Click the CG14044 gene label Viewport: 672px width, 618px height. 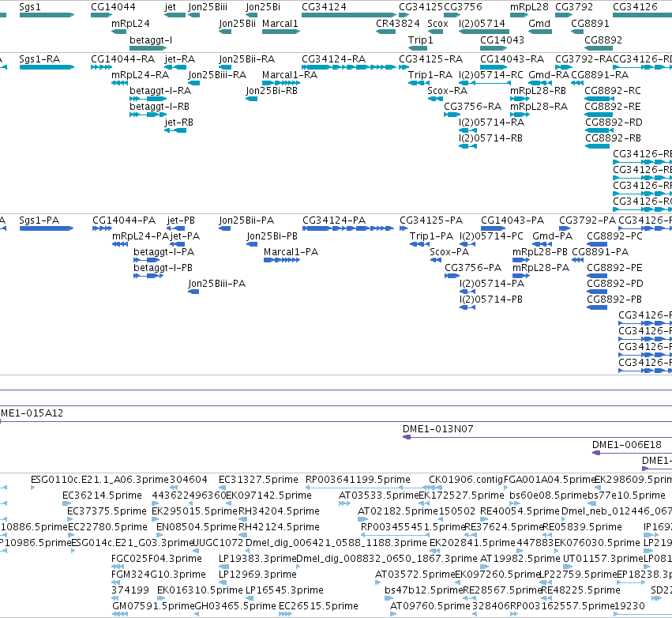coord(113,7)
